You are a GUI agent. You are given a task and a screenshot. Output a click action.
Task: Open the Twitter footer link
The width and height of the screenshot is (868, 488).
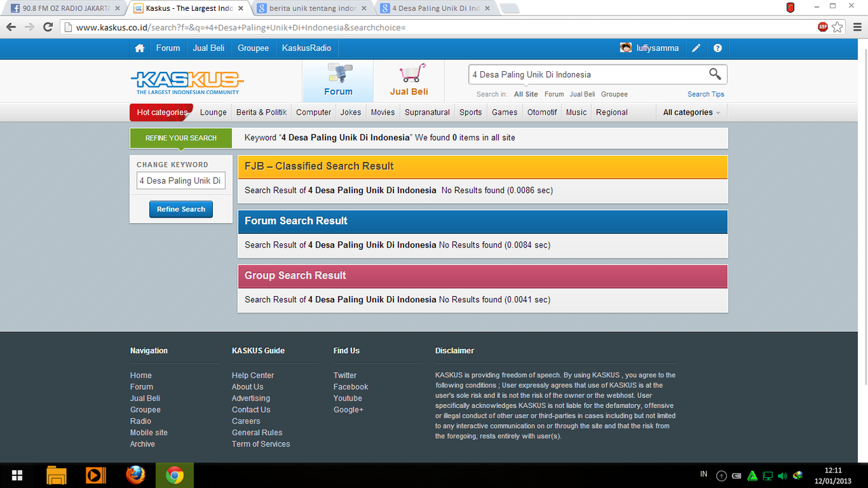pos(344,375)
